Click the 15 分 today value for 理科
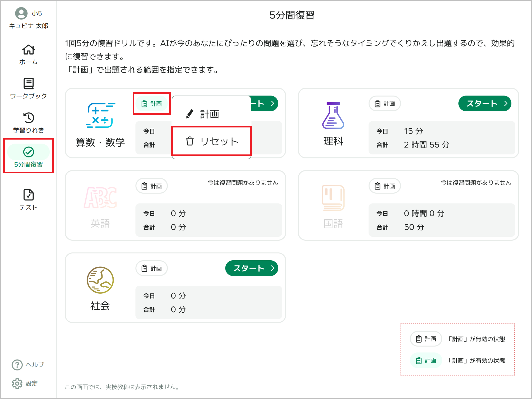 click(x=413, y=131)
